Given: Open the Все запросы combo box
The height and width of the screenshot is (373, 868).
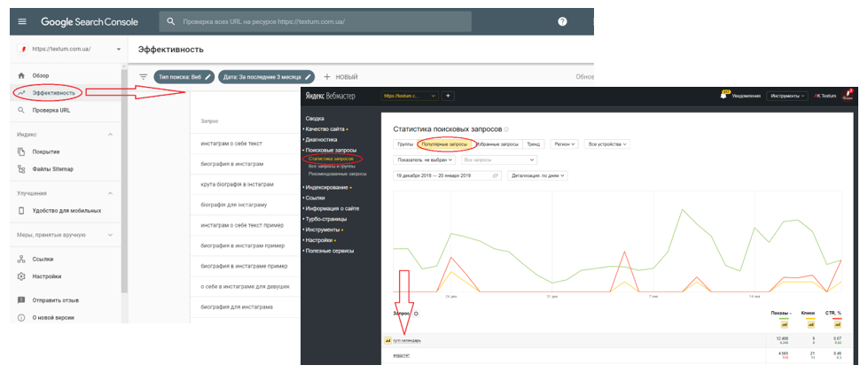Looking at the screenshot, I should 499,159.
